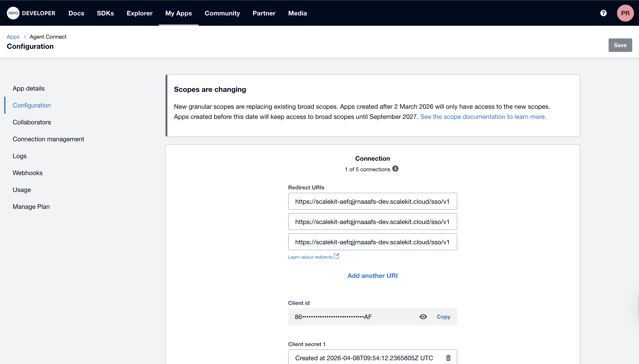Click the Client id label
Image resolution: width=639 pixels, height=364 pixels.
[299, 303]
